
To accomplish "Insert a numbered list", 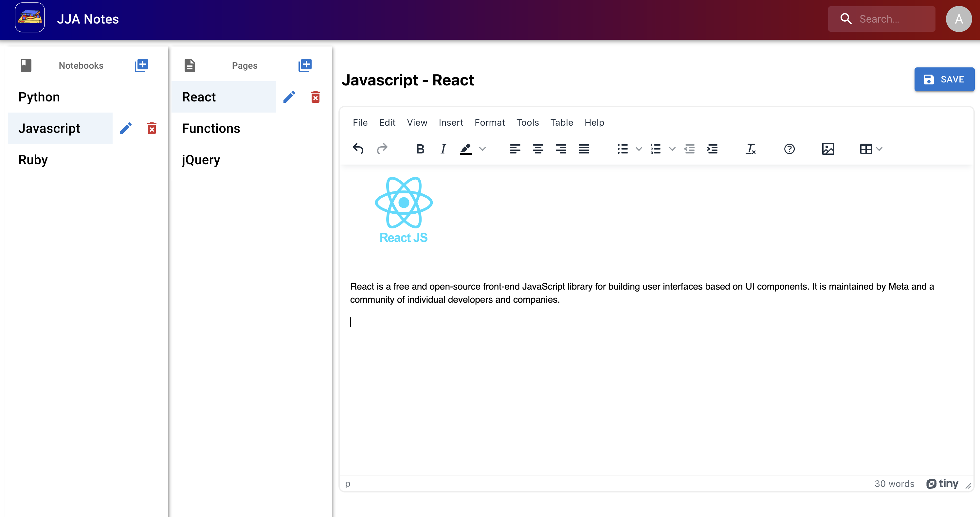I will [656, 149].
